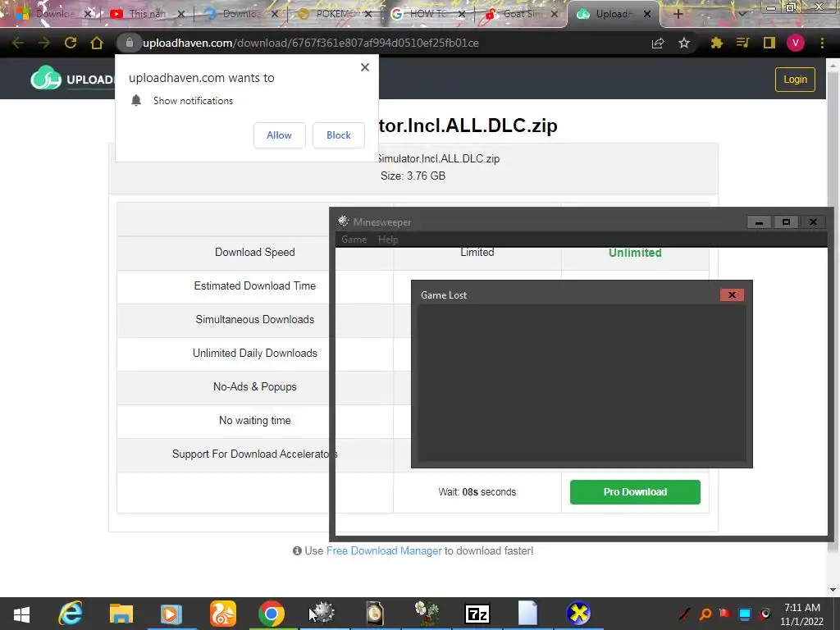
Task: Click the taskbar clock showing 7:11 AM
Action: [802, 614]
